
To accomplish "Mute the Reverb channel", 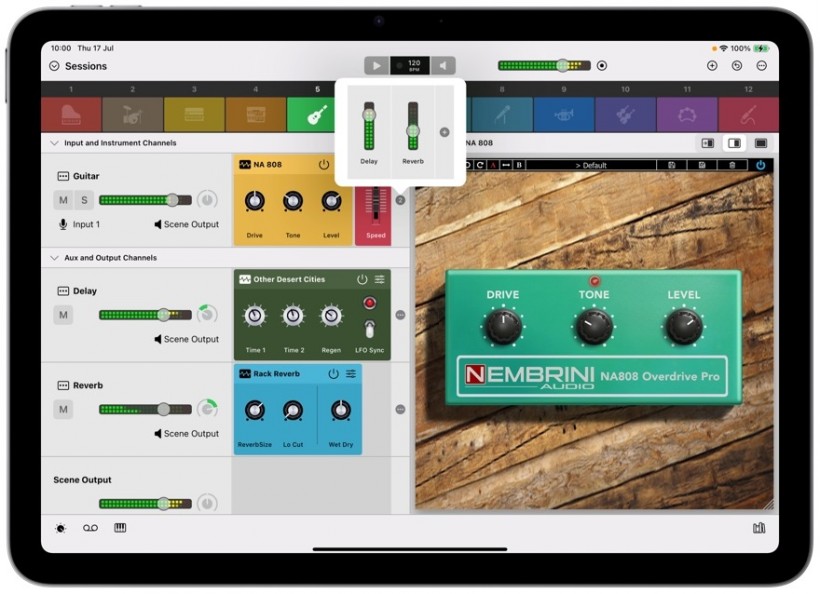I will point(63,409).
